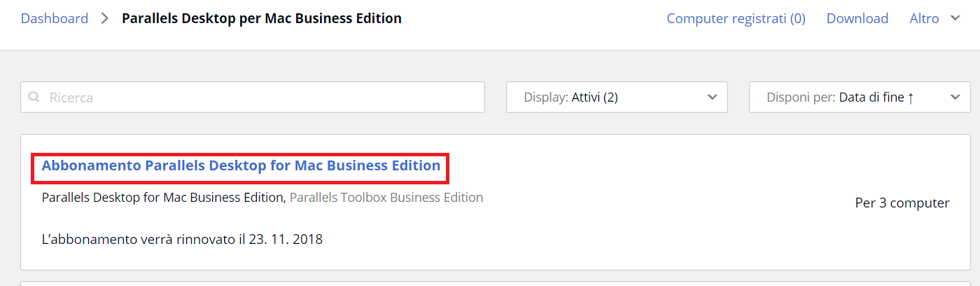This screenshot has width=980, height=286.
Task: Click the Disponi per chevron arrow
Action: (x=955, y=97)
